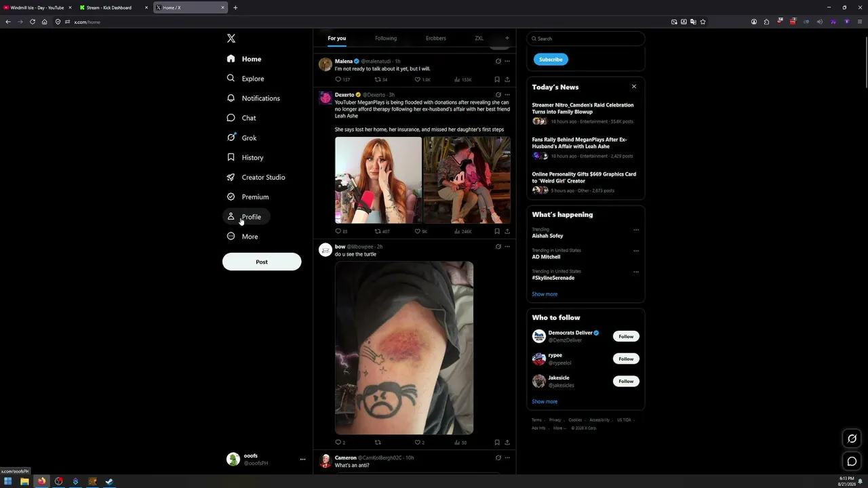Viewport: 868px width, 488px height.
Task: Open the Windows Start menu
Action: click(8, 482)
